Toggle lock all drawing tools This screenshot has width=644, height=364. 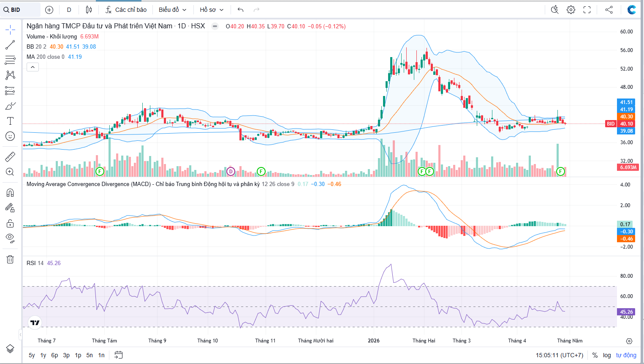click(10, 223)
